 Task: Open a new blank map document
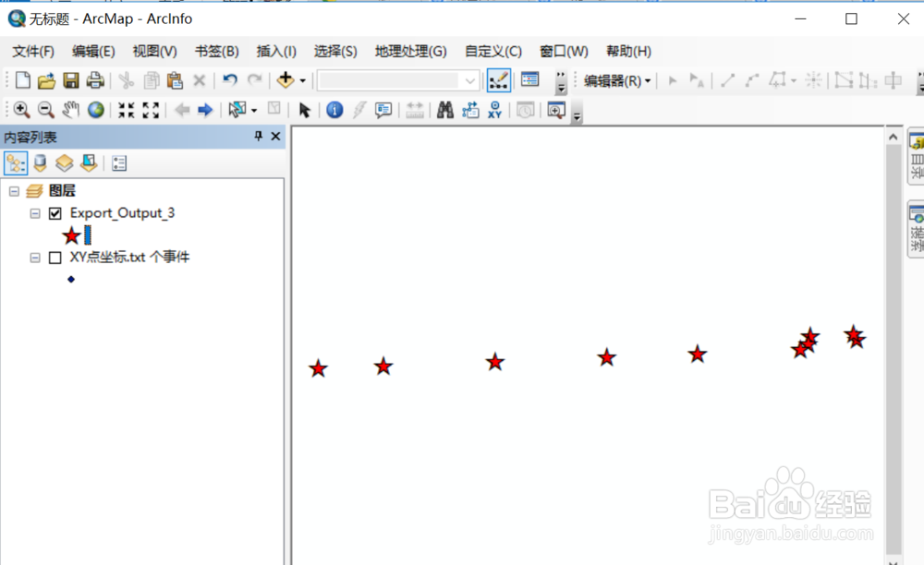21,80
